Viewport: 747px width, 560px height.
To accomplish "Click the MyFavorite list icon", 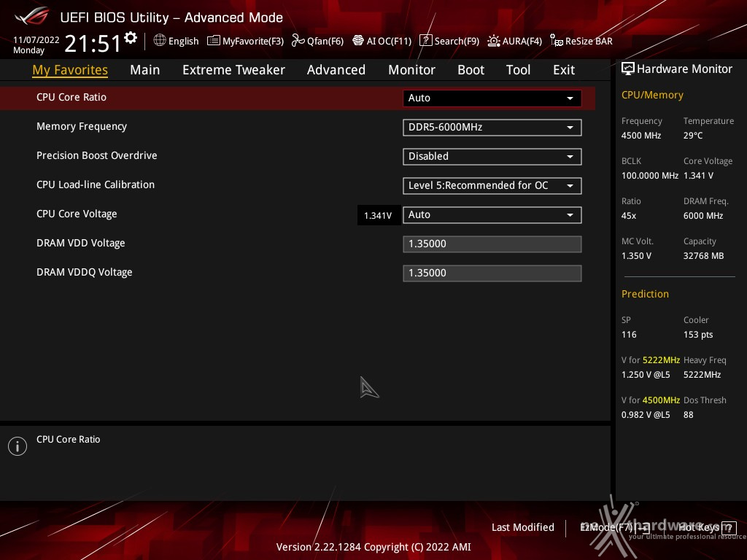I will pyautogui.click(x=214, y=41).
